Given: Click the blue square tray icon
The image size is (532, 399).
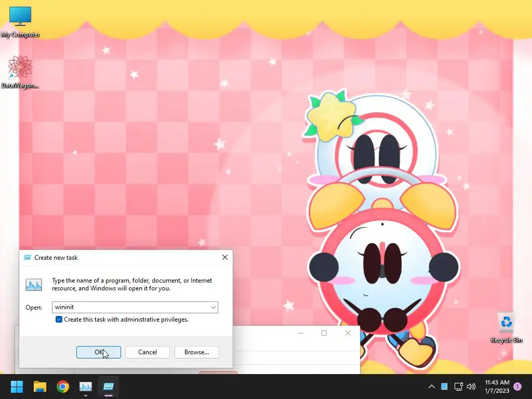Looking at the screenshot, I should [444, 387].
